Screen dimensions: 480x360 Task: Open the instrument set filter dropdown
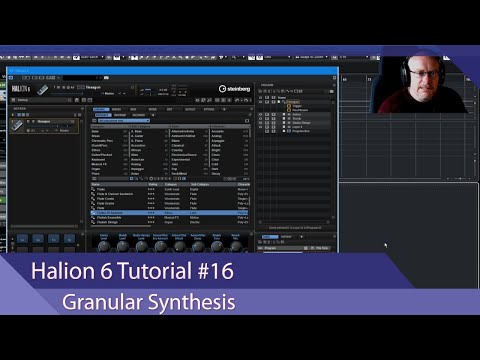(123, 121)
